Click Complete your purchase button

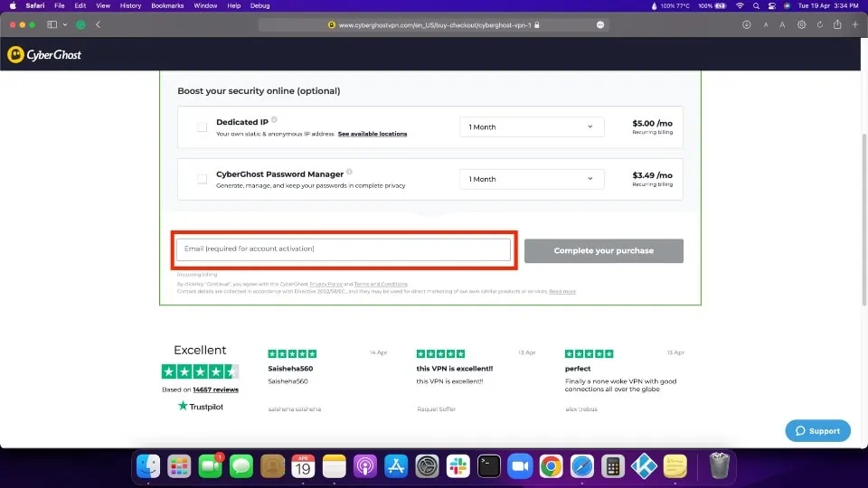click(603, 250)
